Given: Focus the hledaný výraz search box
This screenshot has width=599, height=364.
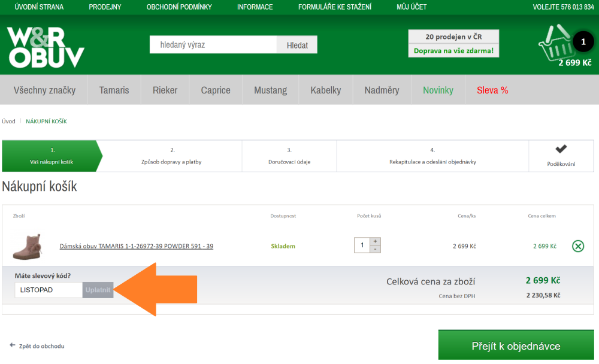Looking at the screenshot, I should point(213,45).
